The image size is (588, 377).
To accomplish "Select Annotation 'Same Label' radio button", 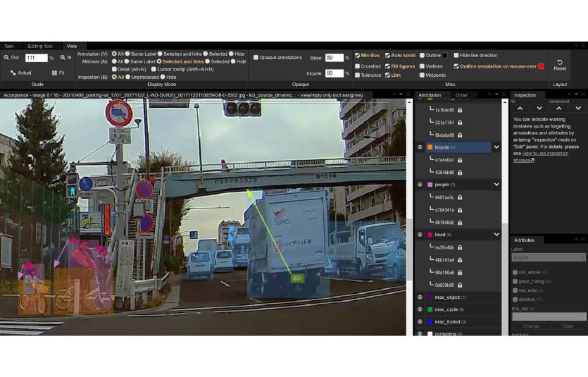I will pos(127,54).
